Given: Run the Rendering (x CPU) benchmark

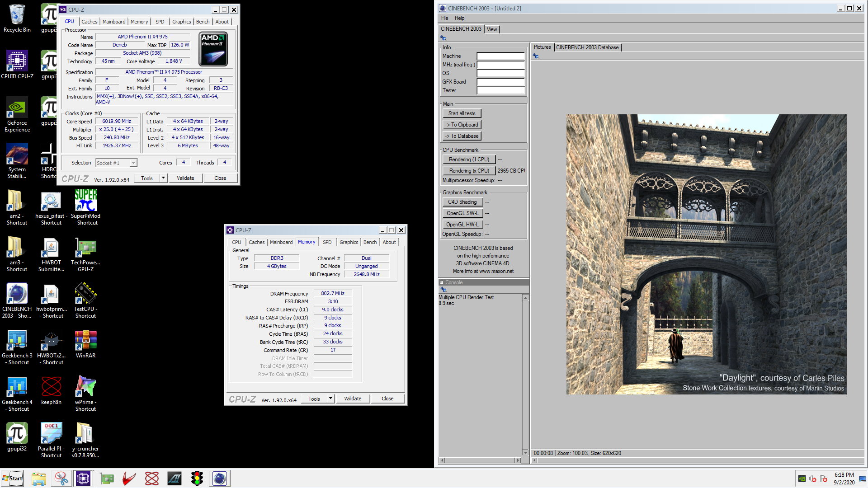Looking at the screenshot, I should (x=469, y=171).
